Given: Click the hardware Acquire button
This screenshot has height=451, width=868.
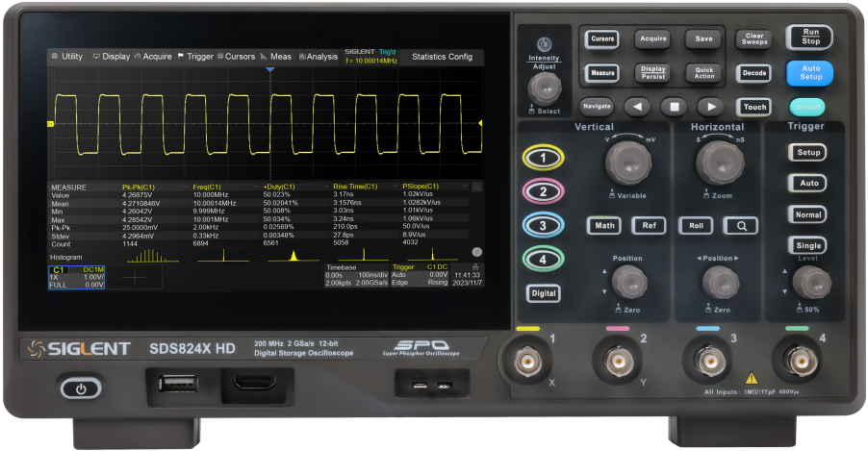Looking at the screenshot, I should coord(653,38).
